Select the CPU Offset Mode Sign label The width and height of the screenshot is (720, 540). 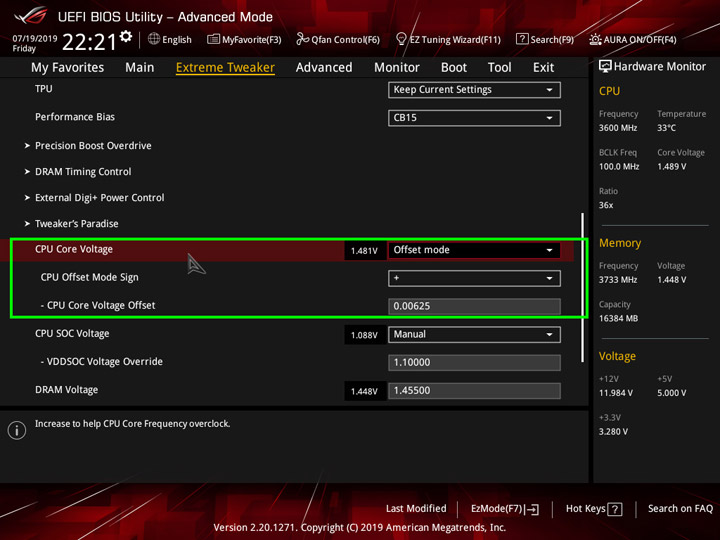click(x=90, y=277)
